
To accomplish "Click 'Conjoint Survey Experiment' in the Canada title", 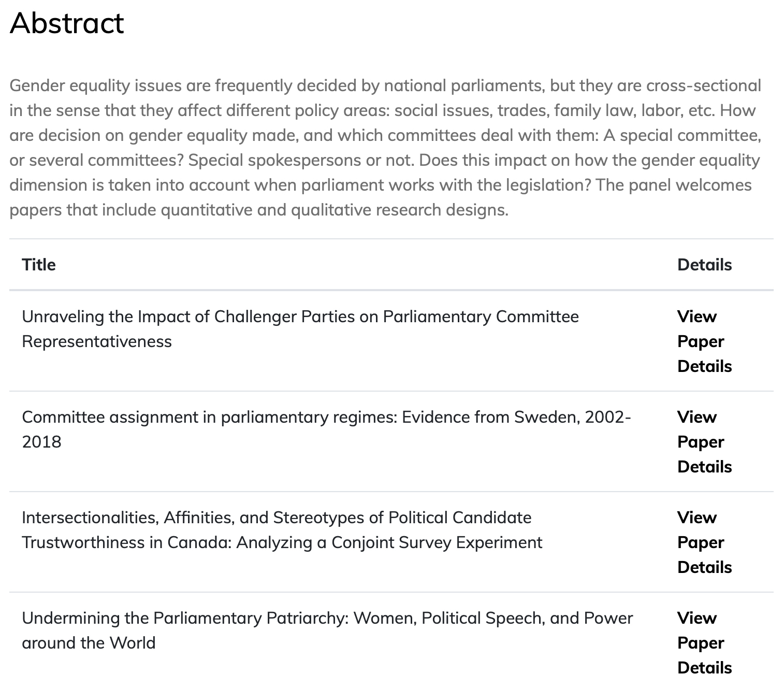I will click(x=437, y=542).
